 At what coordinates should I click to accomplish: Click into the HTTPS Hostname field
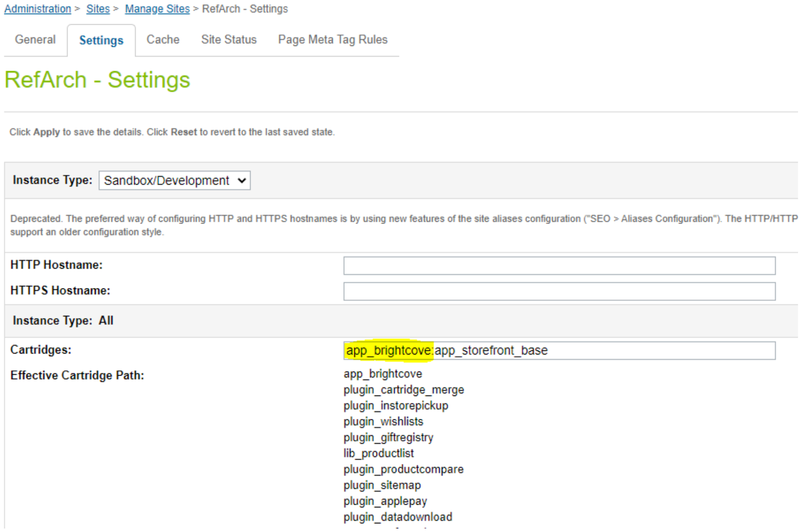pyautogui.click(x=559, y=291)
